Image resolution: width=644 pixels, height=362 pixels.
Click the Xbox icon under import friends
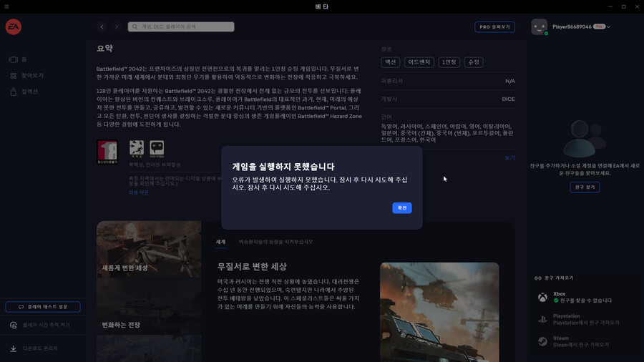[543, 297]
